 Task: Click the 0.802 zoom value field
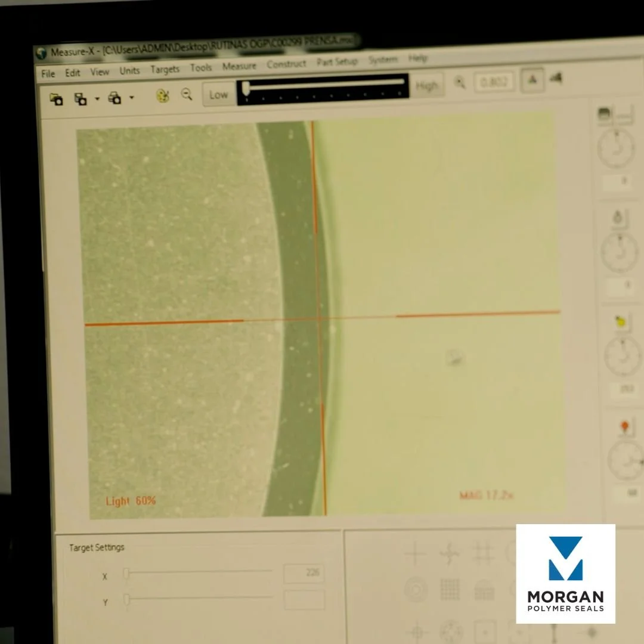[494, 82]
